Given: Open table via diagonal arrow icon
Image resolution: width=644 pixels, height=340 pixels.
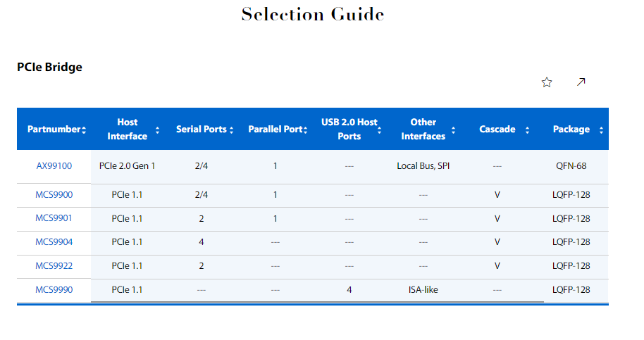Looking at the screenshot, I should [x=581, y=82].
